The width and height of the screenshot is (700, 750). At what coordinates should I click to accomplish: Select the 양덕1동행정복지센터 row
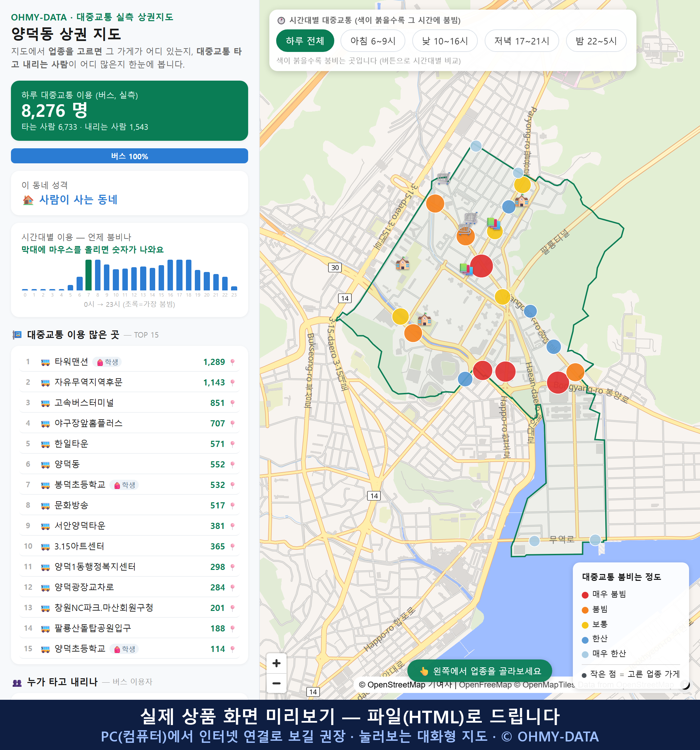pyautogui.click(x=130, y=567)
